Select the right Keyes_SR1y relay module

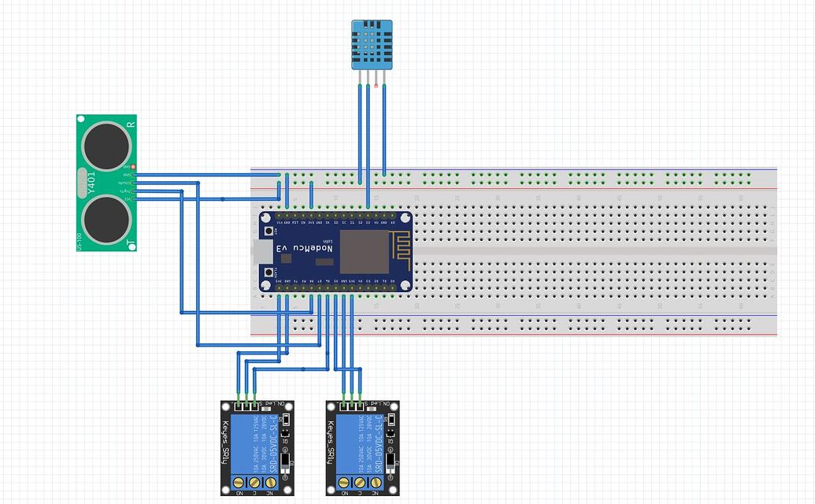[x=364, y=449]
